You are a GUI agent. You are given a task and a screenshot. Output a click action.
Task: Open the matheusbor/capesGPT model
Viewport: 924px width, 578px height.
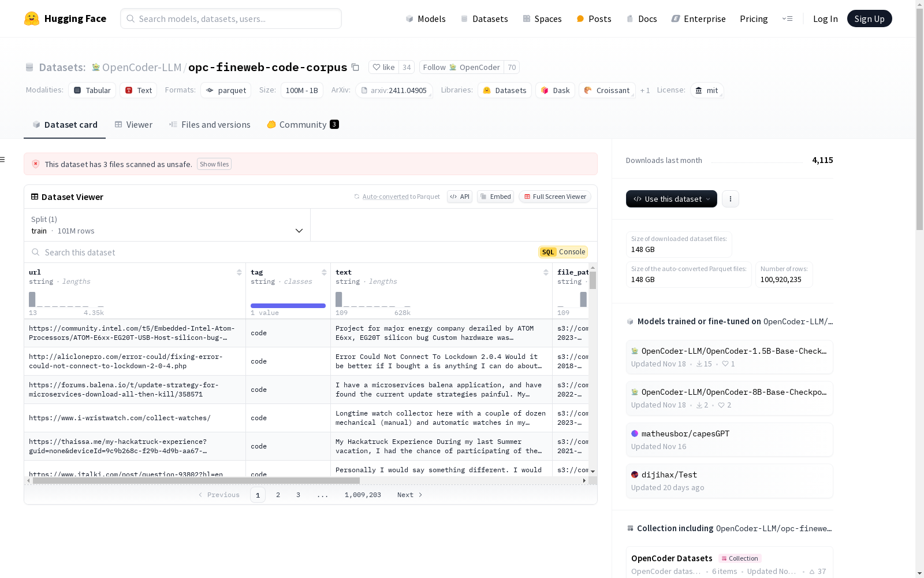point(729,439)
